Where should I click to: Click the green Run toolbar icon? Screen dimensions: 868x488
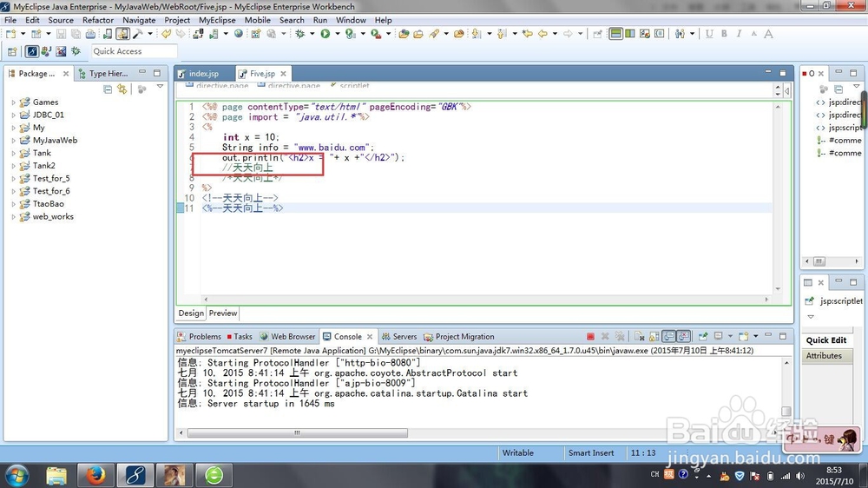(325, 34)
